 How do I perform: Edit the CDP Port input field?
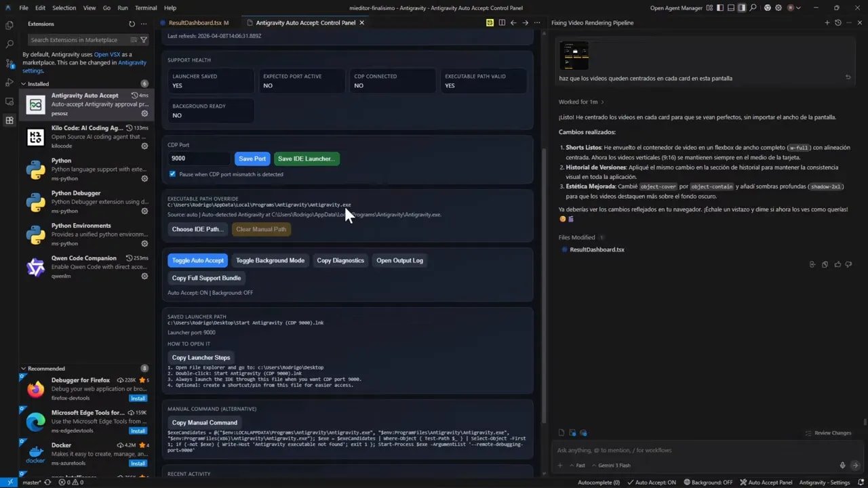[x=199, y=159]
